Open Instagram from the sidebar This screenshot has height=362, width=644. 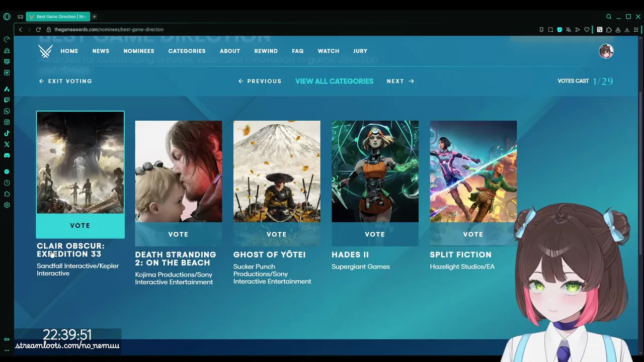coord(7,122)
